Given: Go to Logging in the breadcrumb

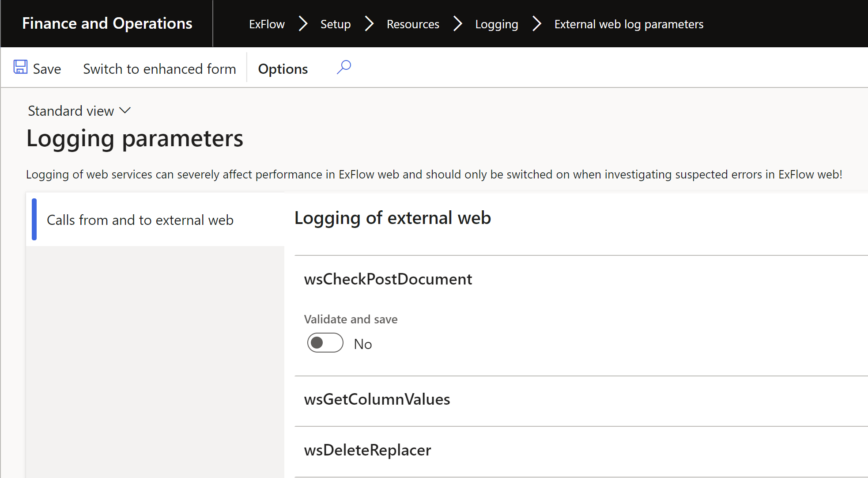Looking at the screenshot, I should pyautogui.click(x=497, y=24).
